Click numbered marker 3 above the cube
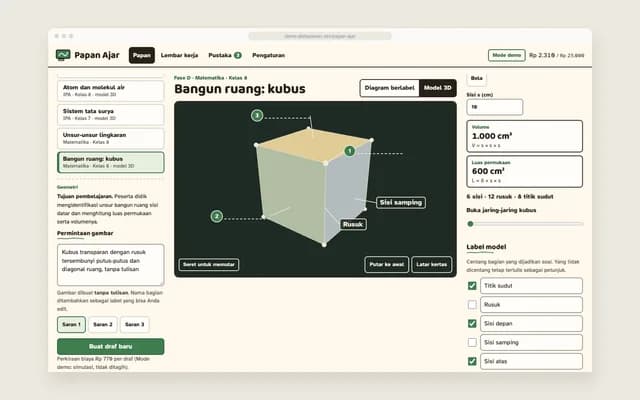Viewport: 640px width, 400px height. coord(257,116)
